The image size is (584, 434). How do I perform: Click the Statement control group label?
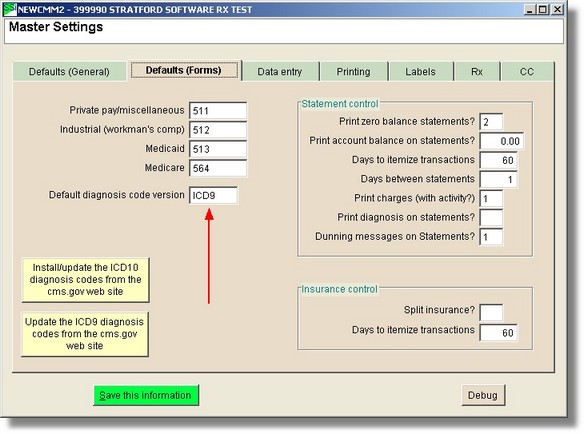click(x=340, y=104)
